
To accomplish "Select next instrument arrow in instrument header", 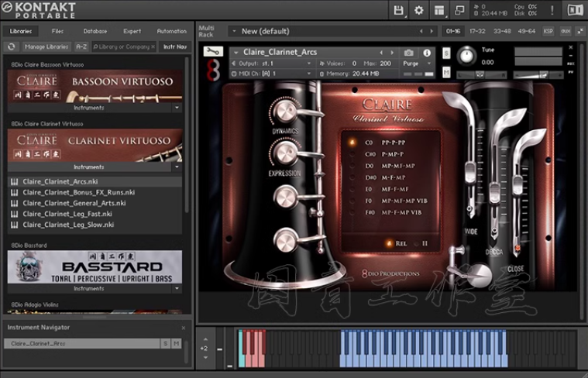I will (x=392, y=53).
